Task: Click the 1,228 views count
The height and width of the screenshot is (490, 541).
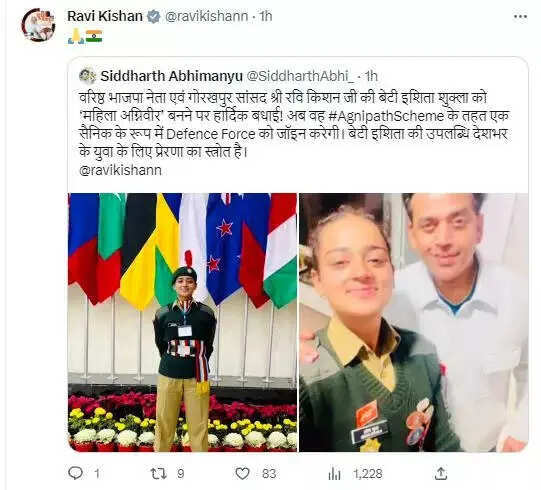Action: (x=368, y=473)
